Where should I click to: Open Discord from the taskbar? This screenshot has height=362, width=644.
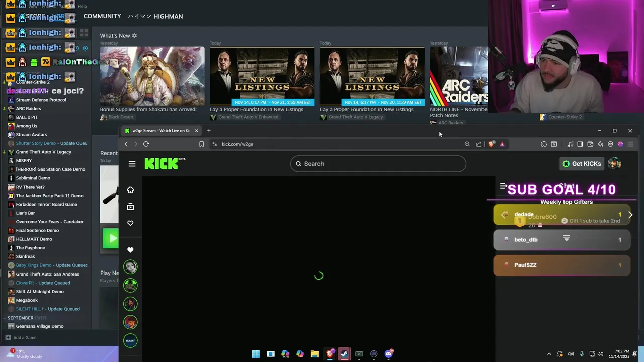pyautogui.click(x=389, y=354)
